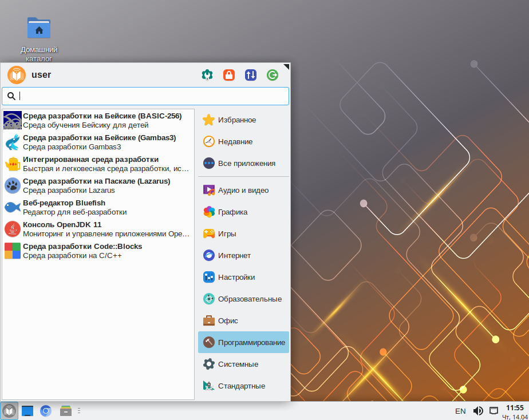Click the green log out icon
This screenshot has height=420, width=529.
[273, 75]
